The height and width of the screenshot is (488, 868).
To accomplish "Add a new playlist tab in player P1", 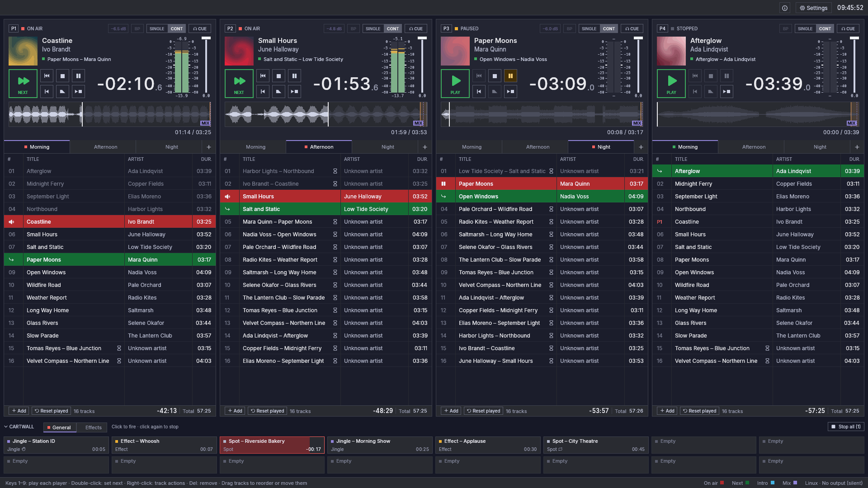I will click(x=209, y=147).
